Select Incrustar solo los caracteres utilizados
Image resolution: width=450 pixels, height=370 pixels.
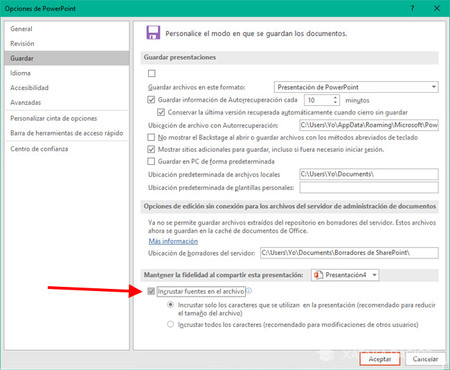pyautogui.click(x=170, y=305)
